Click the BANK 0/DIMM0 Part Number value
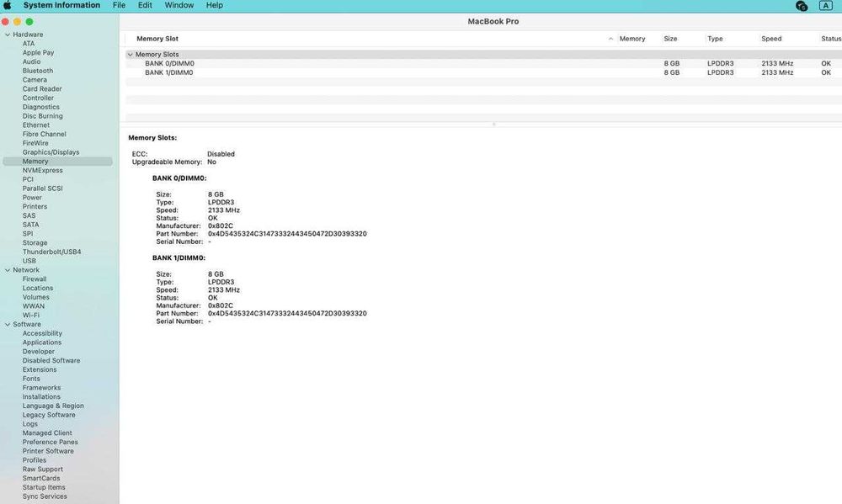842x504 pixels. coord(287,234)
